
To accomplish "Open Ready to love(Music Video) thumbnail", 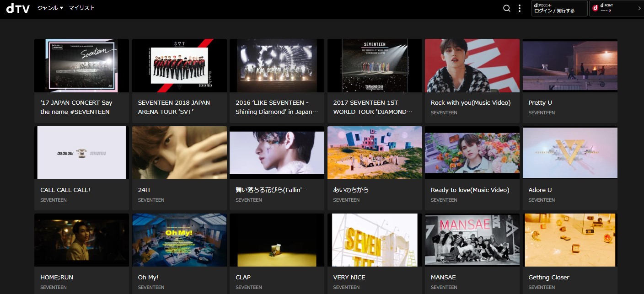I will coord(472,153).
